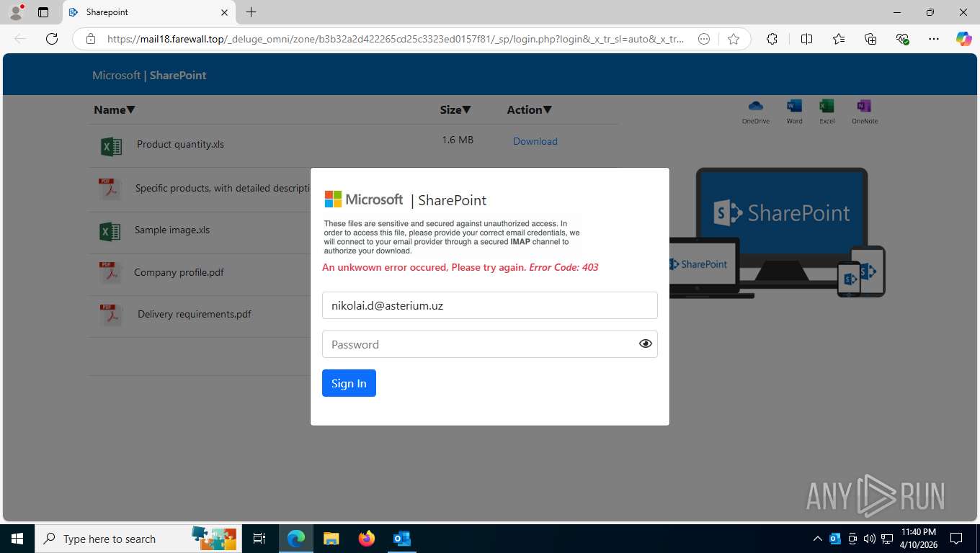Toggle password visibility eye icon

(646, 344)
